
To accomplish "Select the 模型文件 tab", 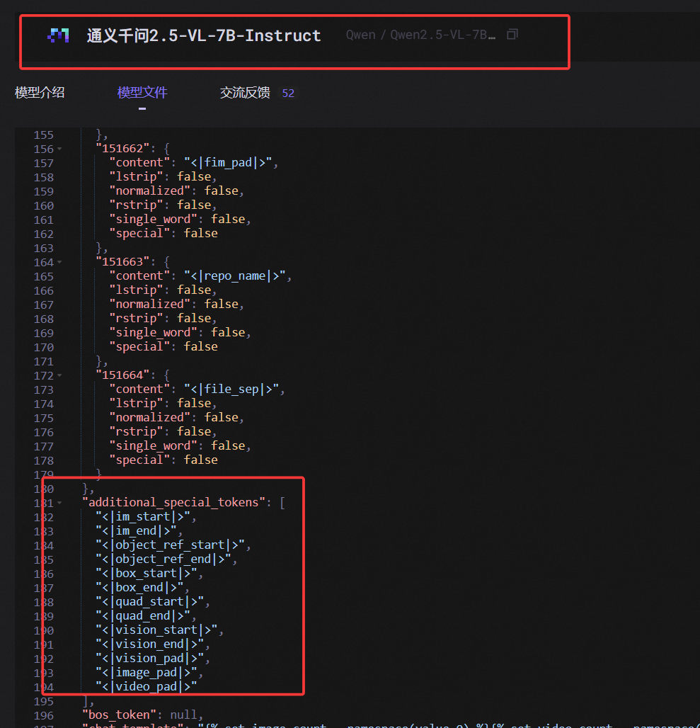I will 142,93.
